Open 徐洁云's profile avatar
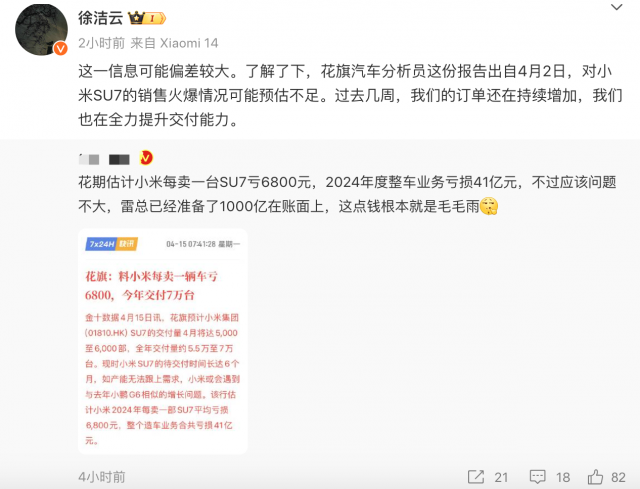The height and width of the screenshot is (489, 640). tap(41, 30)
